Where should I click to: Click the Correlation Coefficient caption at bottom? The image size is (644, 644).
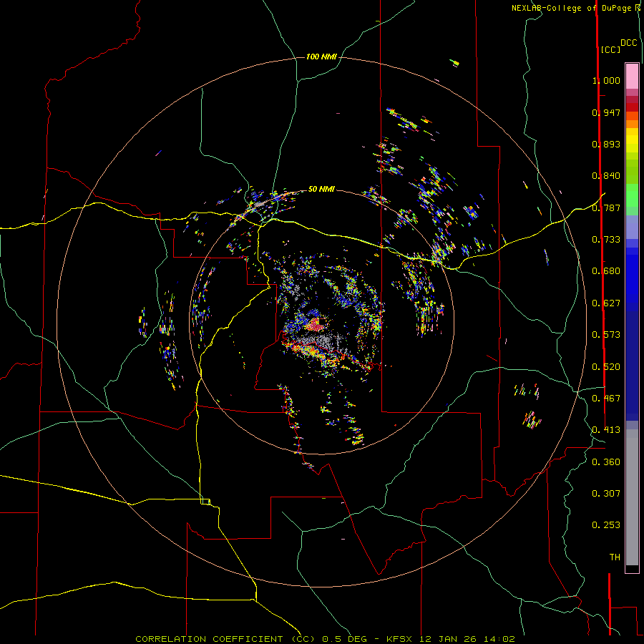pos(326,639)
